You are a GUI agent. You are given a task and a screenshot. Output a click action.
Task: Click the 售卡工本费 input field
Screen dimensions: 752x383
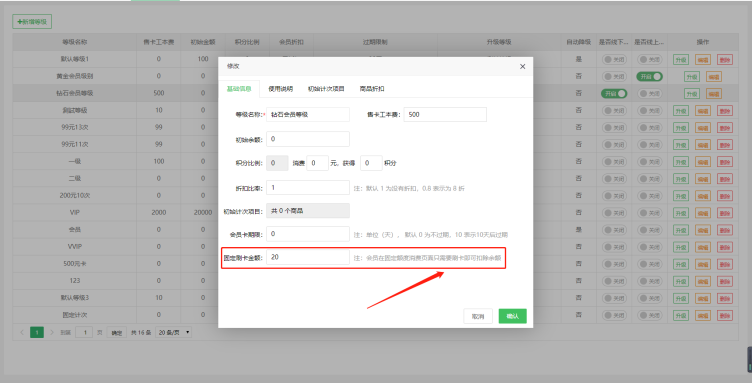445,115
